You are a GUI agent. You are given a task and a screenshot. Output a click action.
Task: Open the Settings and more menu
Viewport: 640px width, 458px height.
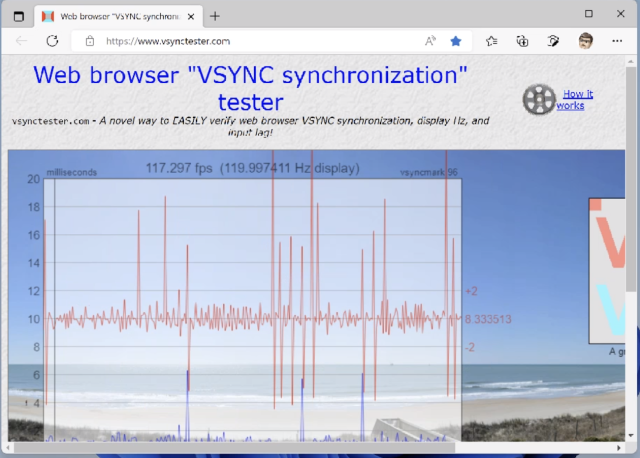coord(618,41)
